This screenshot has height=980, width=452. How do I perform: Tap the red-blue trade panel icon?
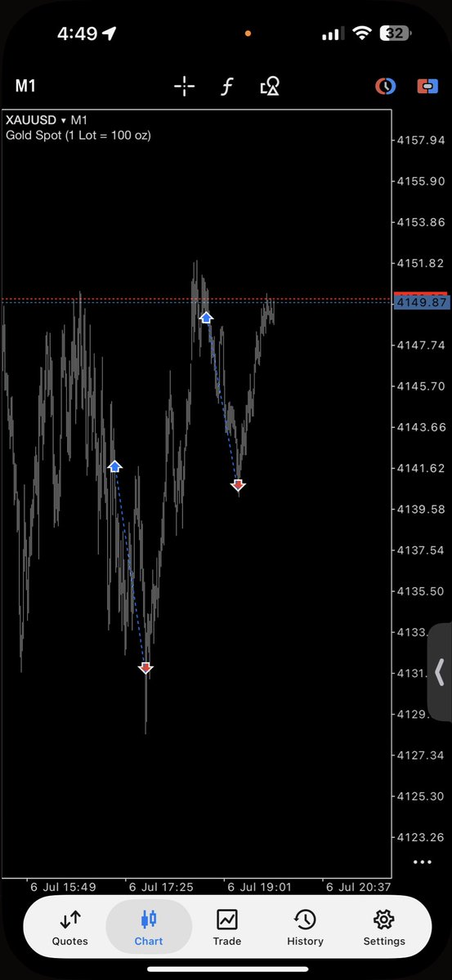[x=427, y=86]
